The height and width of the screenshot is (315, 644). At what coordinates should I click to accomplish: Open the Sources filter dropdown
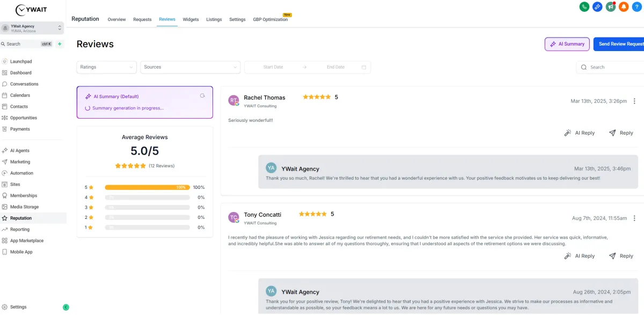coord(191,67)
